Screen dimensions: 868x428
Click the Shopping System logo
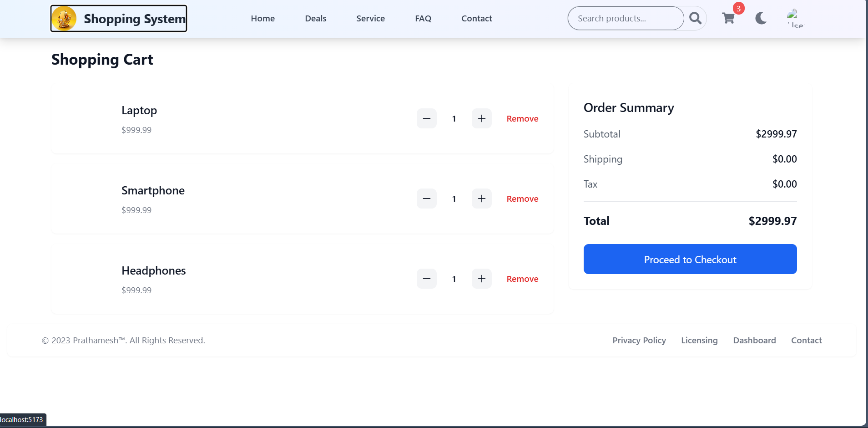118,19
